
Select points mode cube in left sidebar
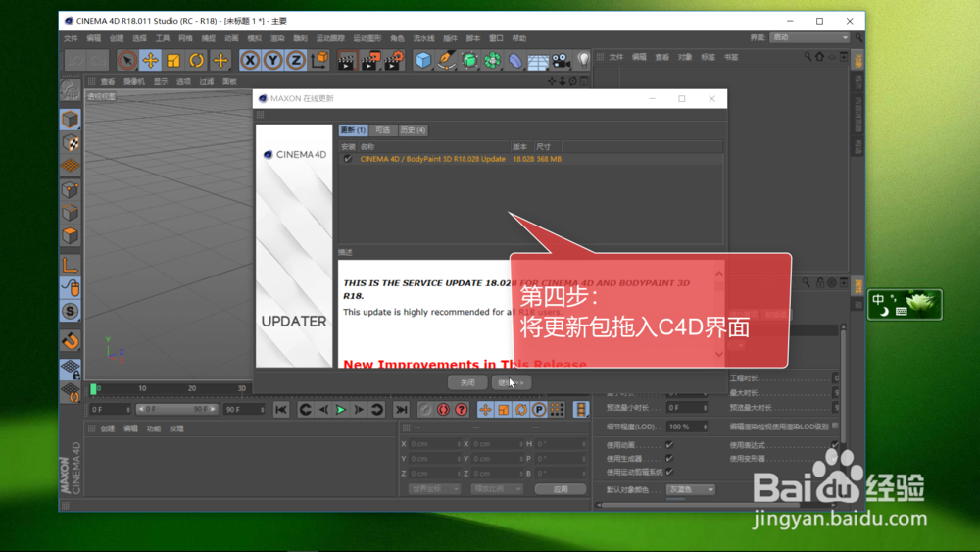pos(70,189)
